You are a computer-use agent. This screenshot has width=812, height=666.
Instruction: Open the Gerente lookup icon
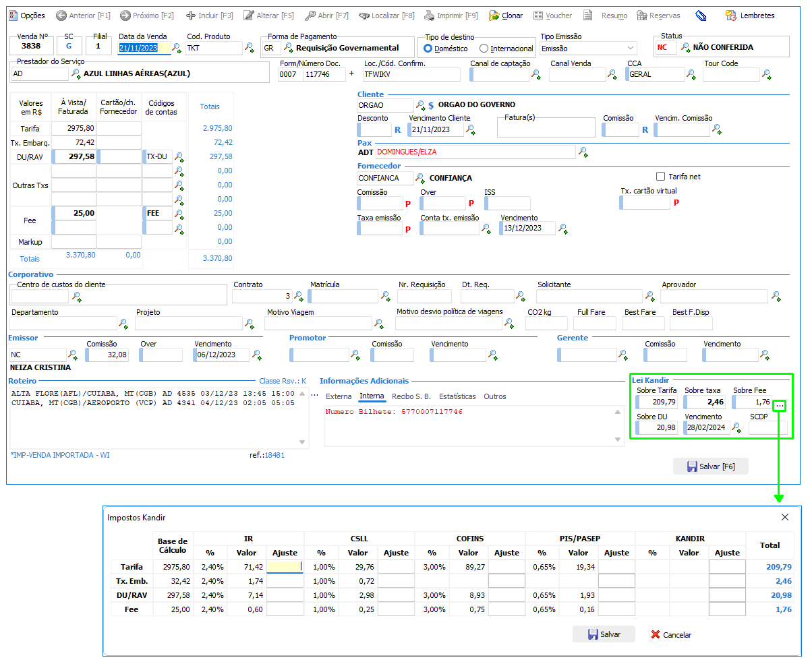(x=623, y=355)
